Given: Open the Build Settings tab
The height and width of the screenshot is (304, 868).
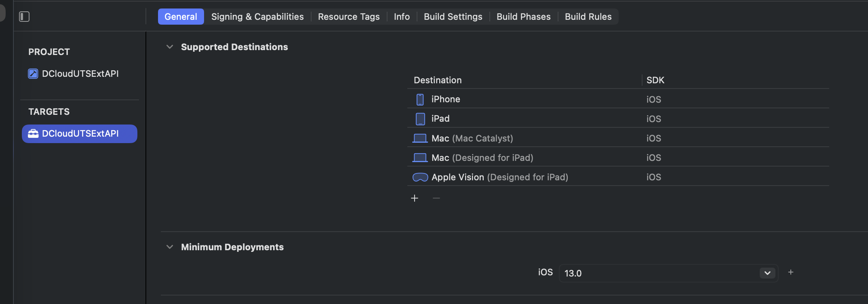Looking at the screenshot, I should point(453,17).
